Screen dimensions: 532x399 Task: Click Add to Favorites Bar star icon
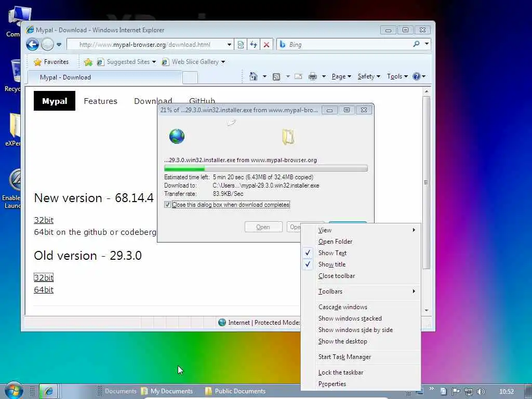(x=88, y=62)
